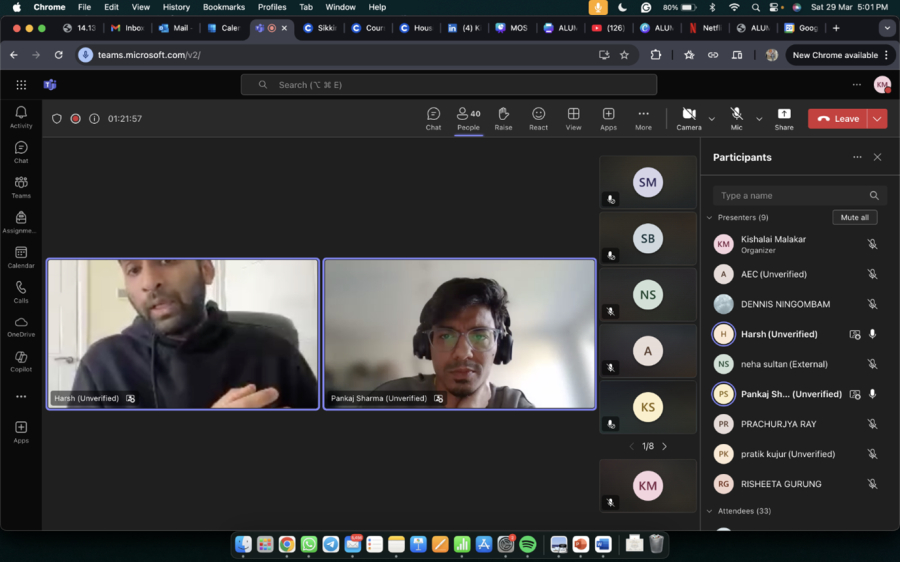The height and width of the screenshot is (562, 900).
Task: Toggle the People panel with 40 participants
Action: 468,119
